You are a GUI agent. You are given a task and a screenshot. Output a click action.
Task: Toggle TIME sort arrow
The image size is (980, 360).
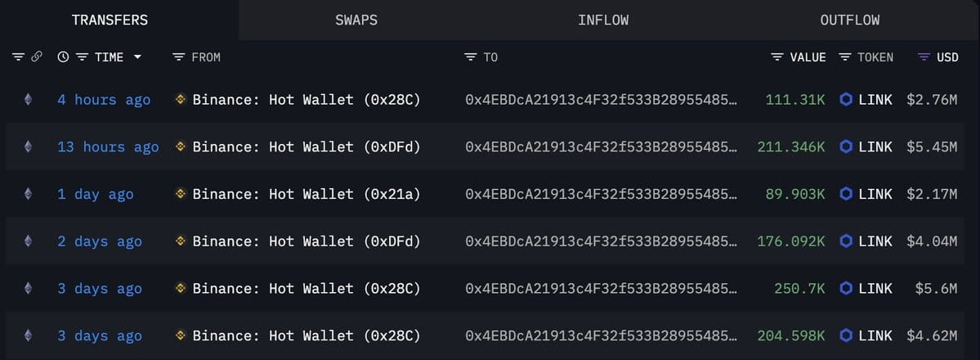click(137, 57)
